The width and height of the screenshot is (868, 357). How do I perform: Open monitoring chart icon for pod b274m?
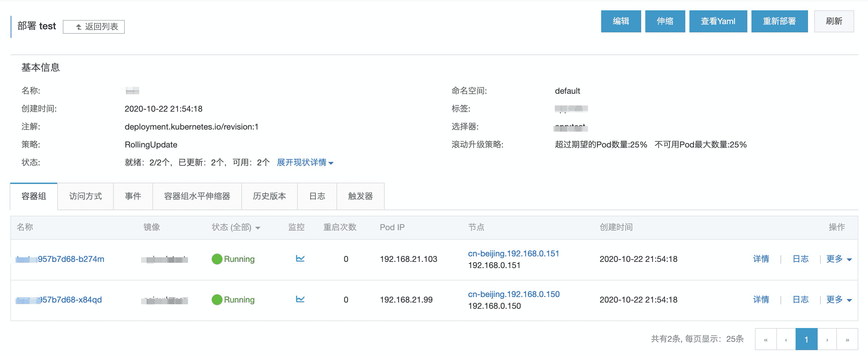(x=300, y=259)
